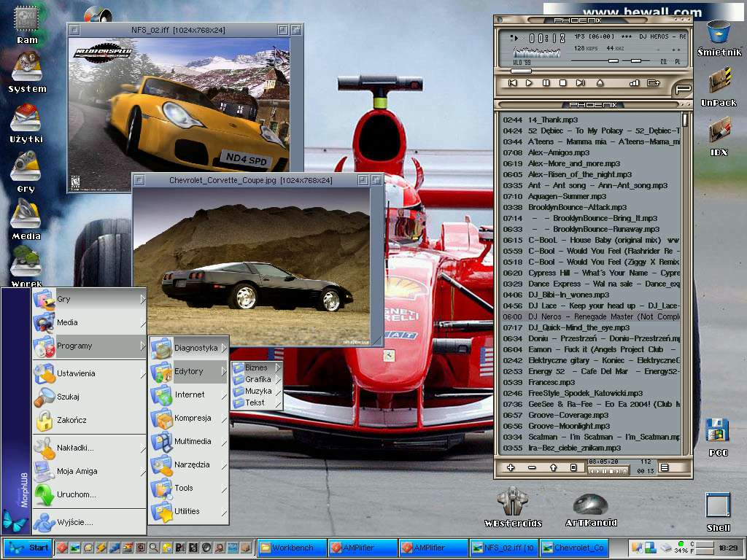Select Aquagen-Summer.mp3 in the playlist
Viewport: 747px width, 560px height.
tap(591, 196)
